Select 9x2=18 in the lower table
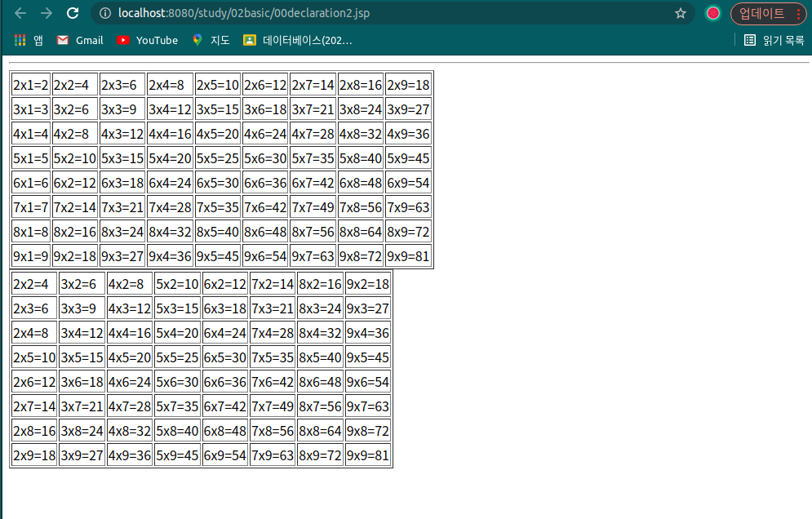This screenshot has height=519, width=812. [x=368, y=284]
